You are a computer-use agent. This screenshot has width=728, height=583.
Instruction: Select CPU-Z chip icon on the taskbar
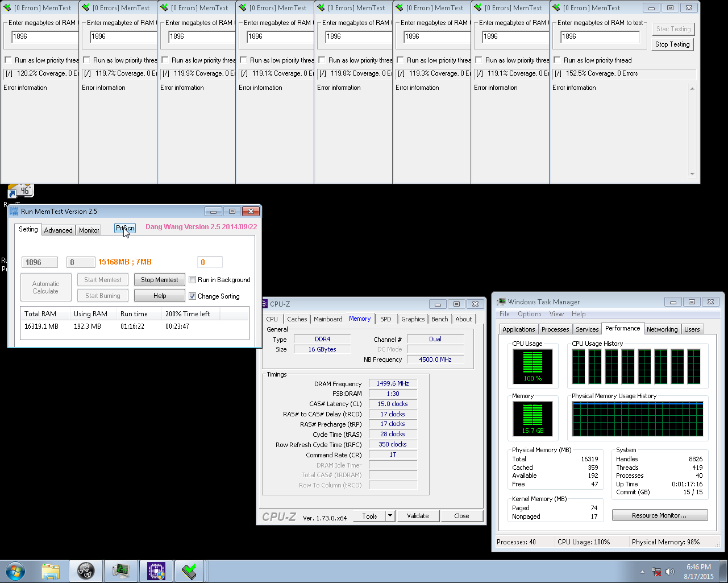point(156,571)
